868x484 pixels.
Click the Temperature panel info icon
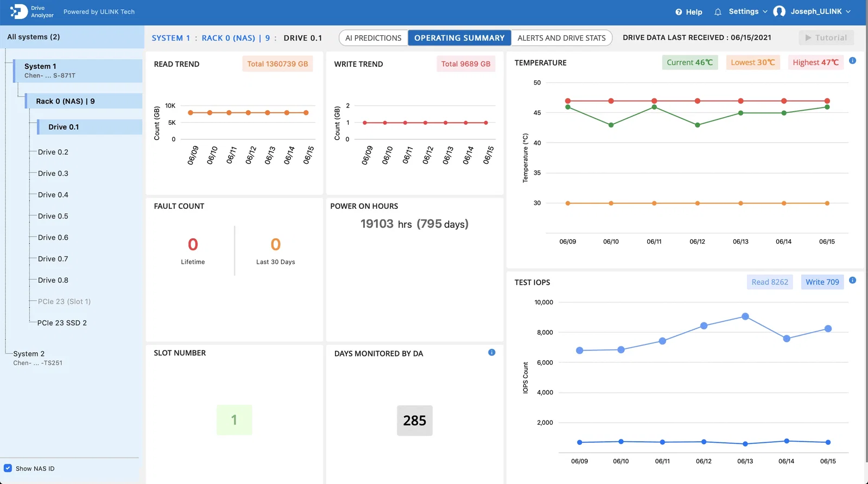[852, 61]
